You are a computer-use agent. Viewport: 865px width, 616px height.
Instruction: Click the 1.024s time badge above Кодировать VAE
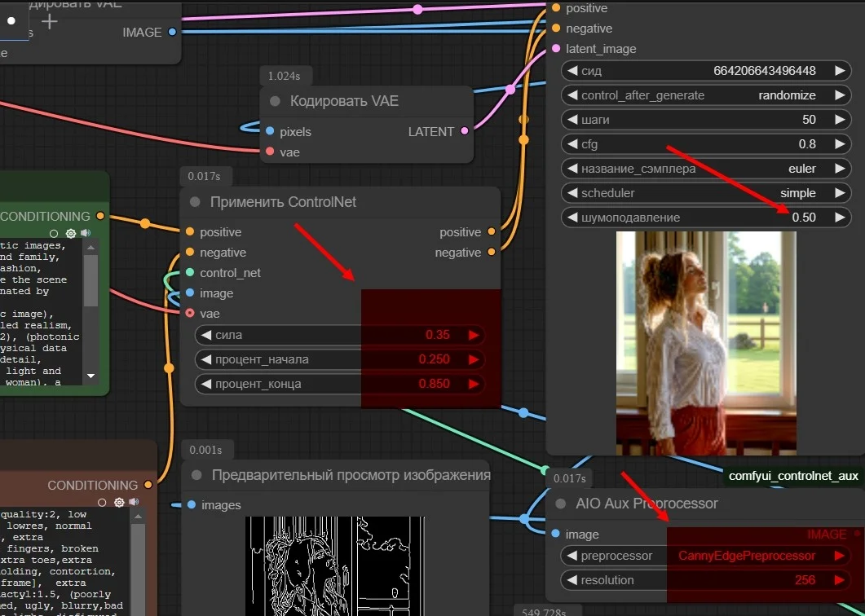tap(285, 76)
